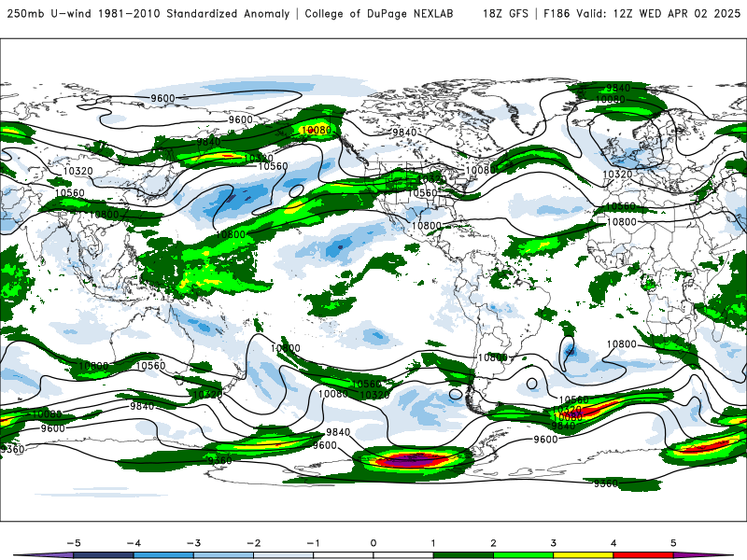Click the colorbar tick label "-5"
This screenshot has height=560, width=747.
pos(74,543)
